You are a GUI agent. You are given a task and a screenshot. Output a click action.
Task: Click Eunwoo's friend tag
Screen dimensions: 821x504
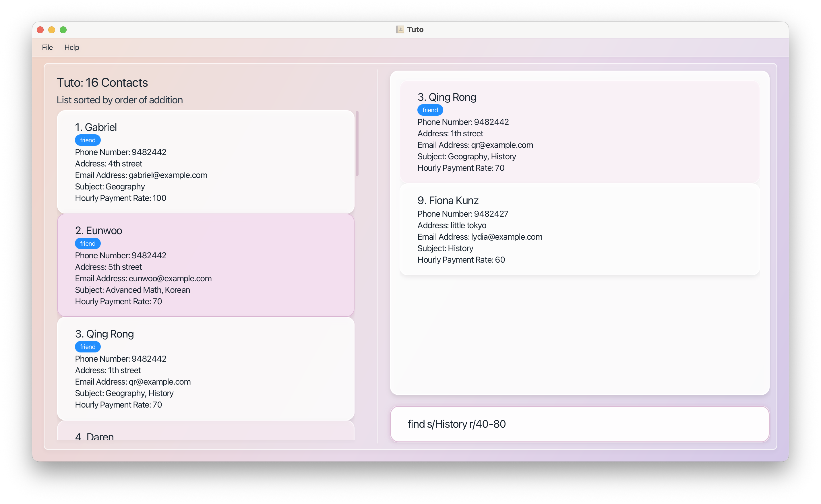click(88, 244)
